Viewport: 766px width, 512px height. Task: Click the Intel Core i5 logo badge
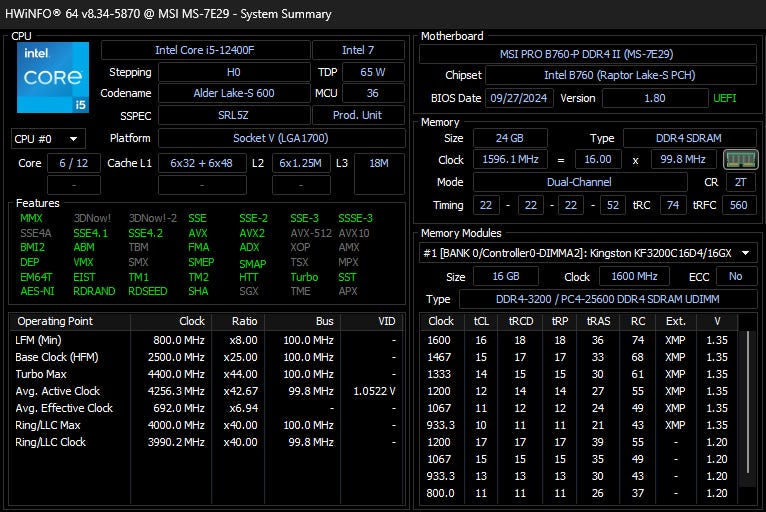pyautogui.click(x=53, y=78)
